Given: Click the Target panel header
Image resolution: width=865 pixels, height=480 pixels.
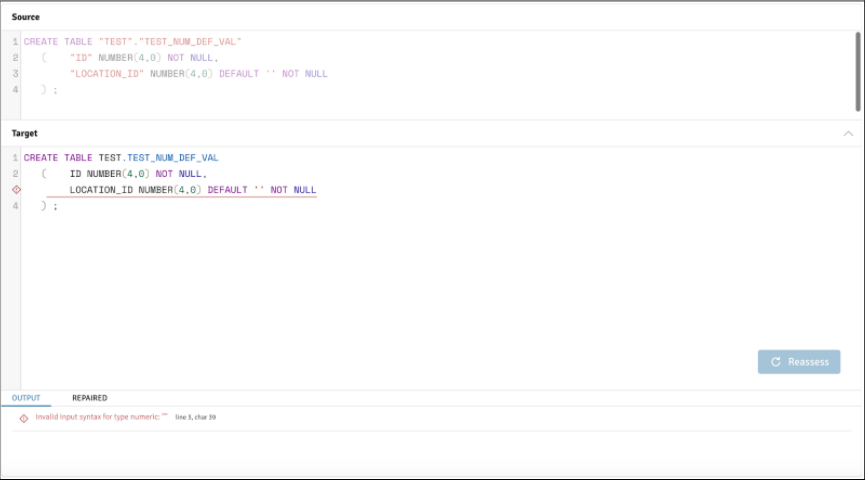Looking at the screenshot, I should pos(25,133).
